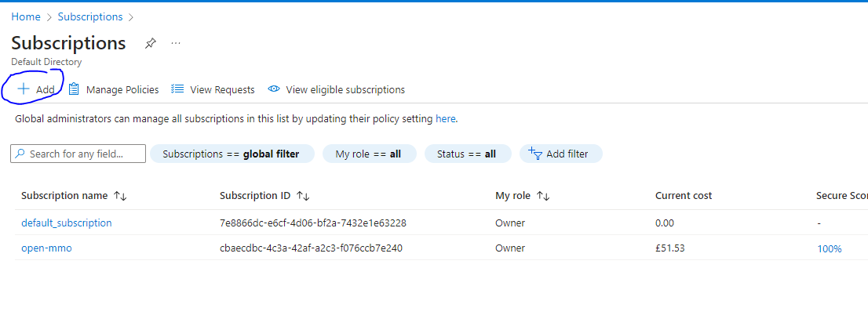Sort by Subscription name arrows
Viewport: 868px width, 315px height.
(120, 196)
